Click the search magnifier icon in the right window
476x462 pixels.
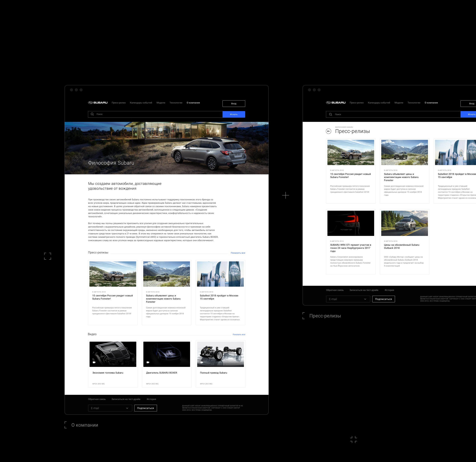click(x=330, y=114)
